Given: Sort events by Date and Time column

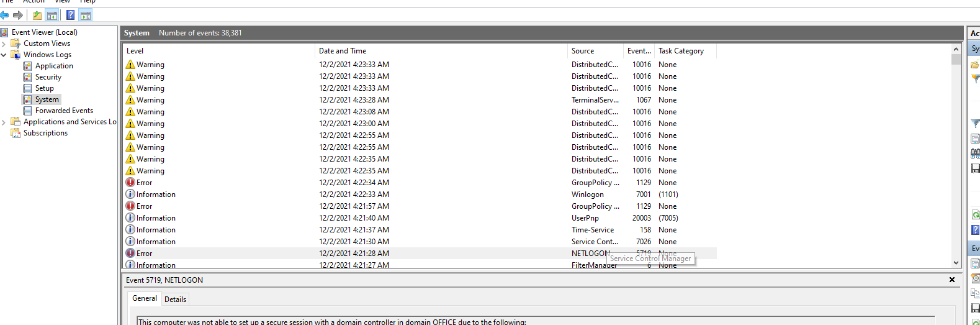Looking at the screenshot, I should 343,51.
